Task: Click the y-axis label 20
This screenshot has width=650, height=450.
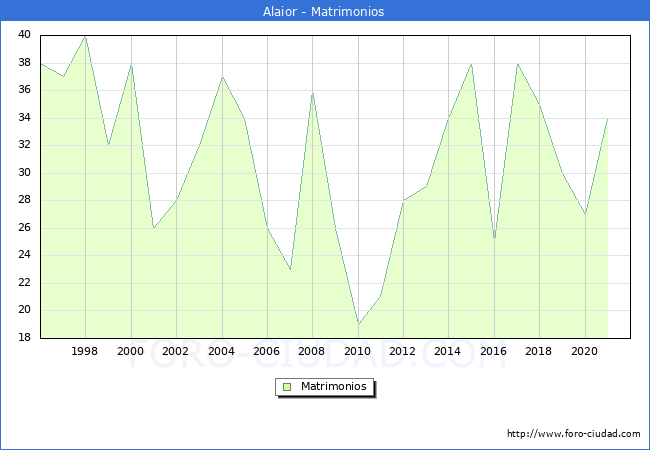Action: pos(24,310)
